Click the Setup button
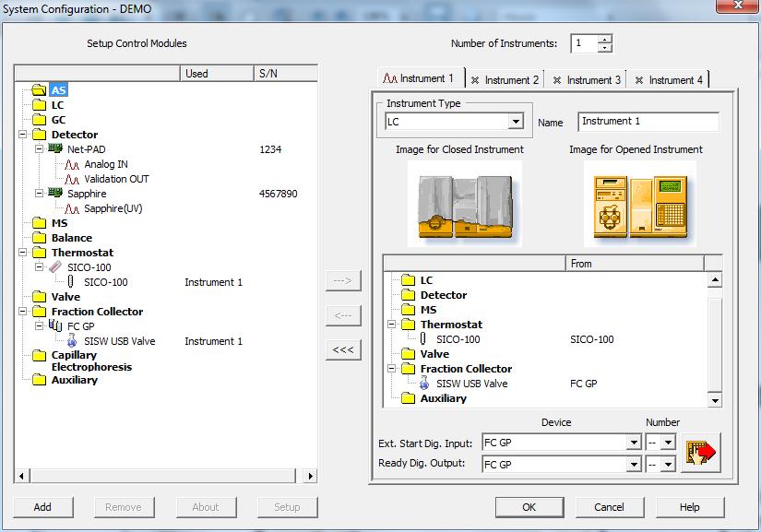 (287, 507)
